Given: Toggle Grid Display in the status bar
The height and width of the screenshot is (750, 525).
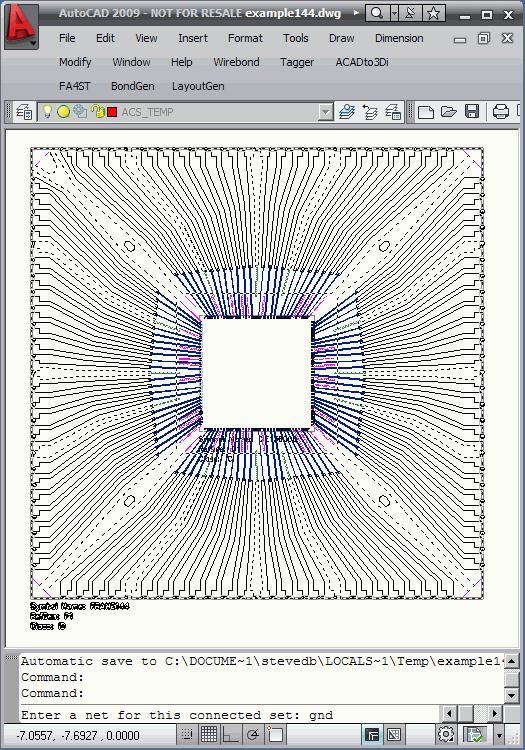Looking at the screenshot, I should point(209,734).
